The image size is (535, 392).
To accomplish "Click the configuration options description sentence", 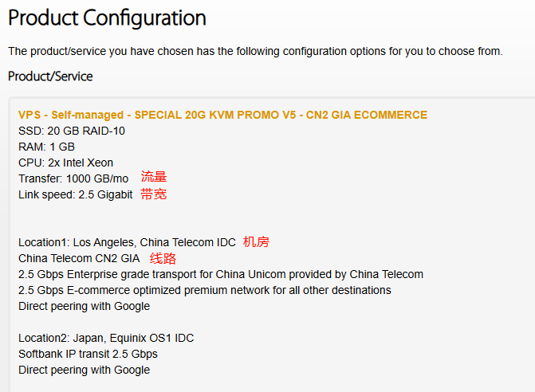I will pos(255,51).
